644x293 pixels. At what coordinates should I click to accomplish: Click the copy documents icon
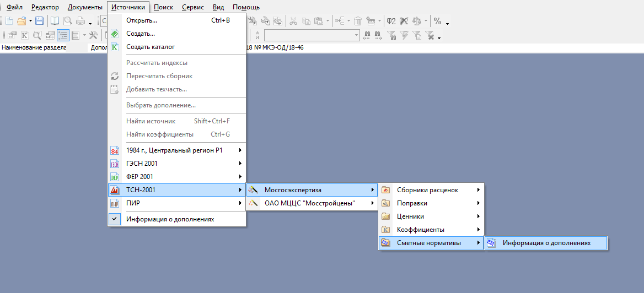point(307,21)
